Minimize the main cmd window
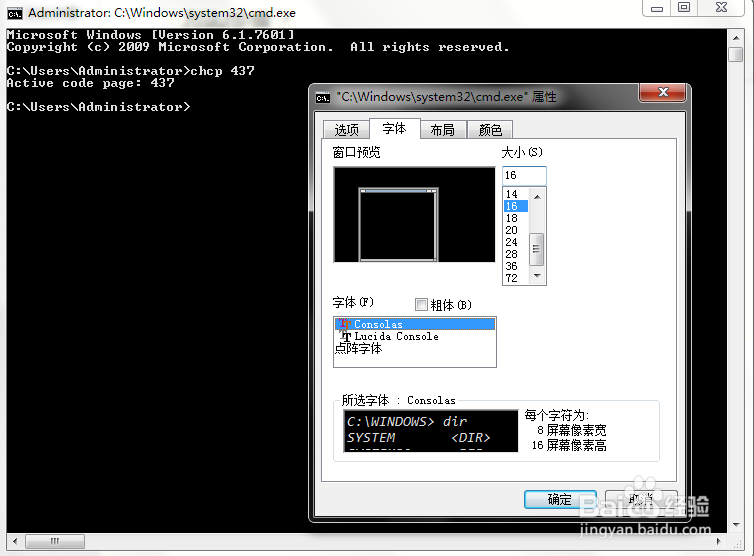Viewport: 754px width, 556px height. tap(657, 8)
